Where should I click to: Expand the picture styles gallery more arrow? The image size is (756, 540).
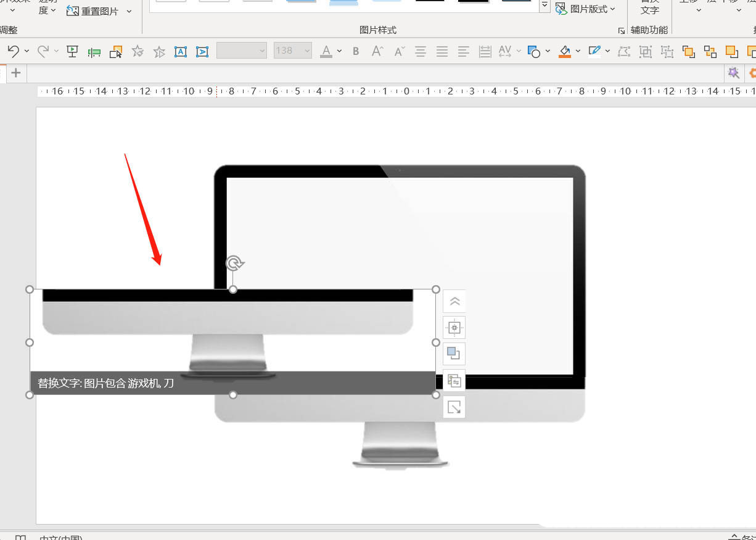pyautogui.click(x=544, y=6)
